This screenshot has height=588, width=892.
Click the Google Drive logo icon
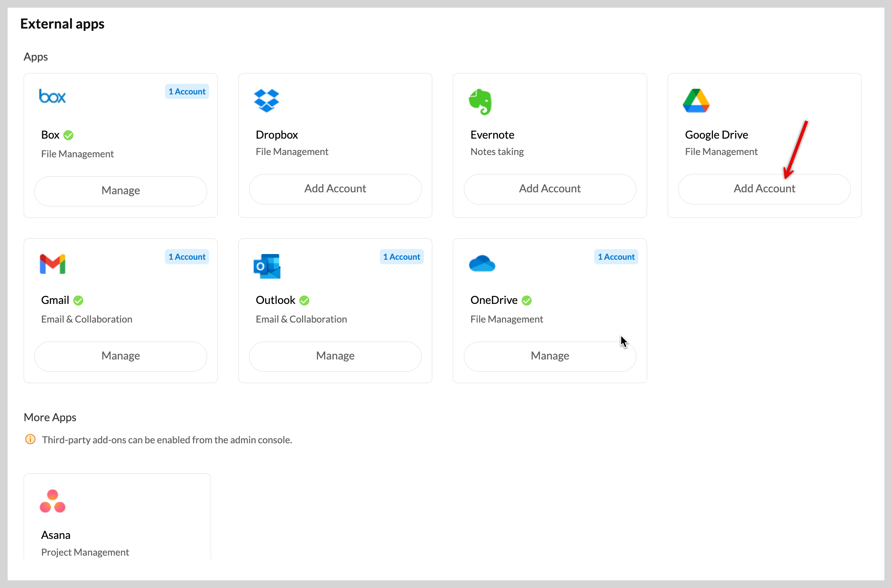pos(696,101)
